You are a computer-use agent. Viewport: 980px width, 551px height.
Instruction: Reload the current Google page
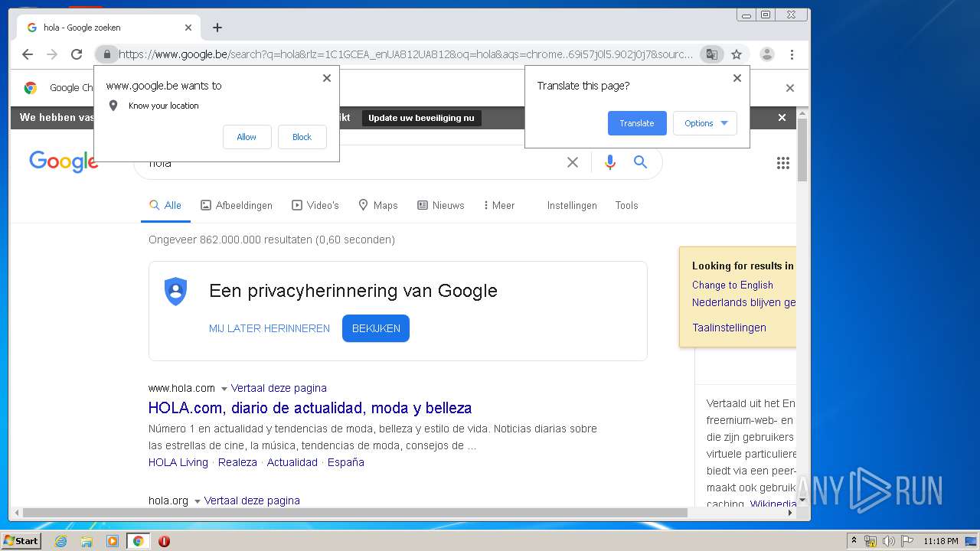(77, 54)
